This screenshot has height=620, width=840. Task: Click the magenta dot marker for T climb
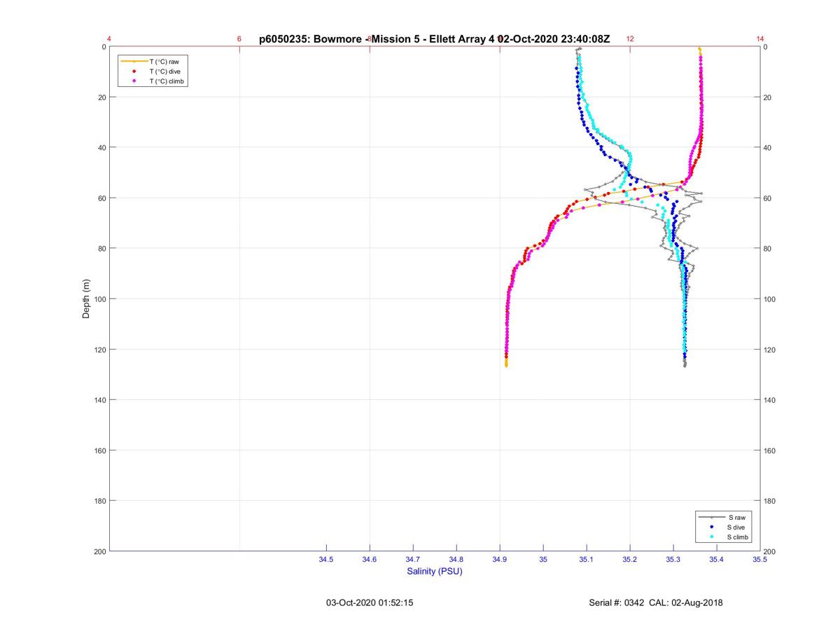tap(134, 81)
